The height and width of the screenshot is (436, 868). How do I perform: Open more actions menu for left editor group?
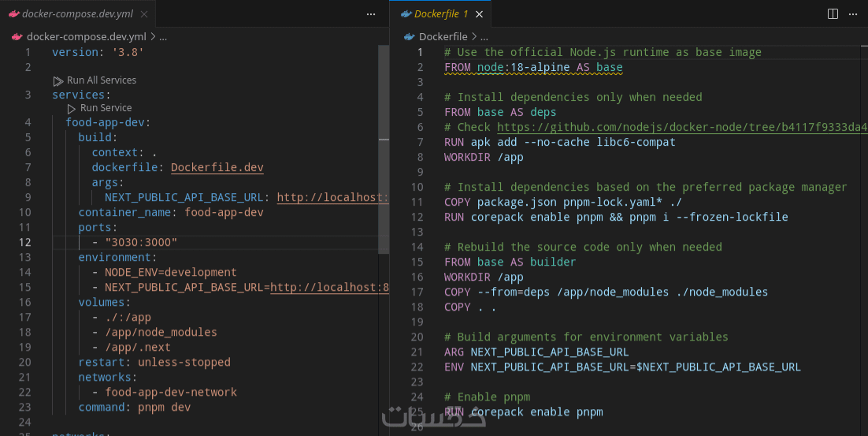[371, 14]
